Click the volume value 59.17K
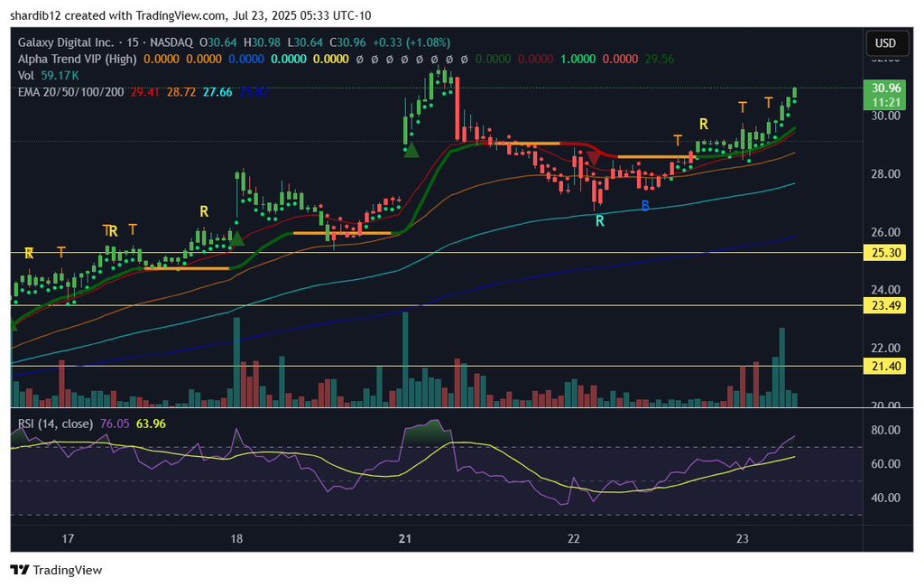The width and height of the screenshot is (924, 587). point(60,76)
